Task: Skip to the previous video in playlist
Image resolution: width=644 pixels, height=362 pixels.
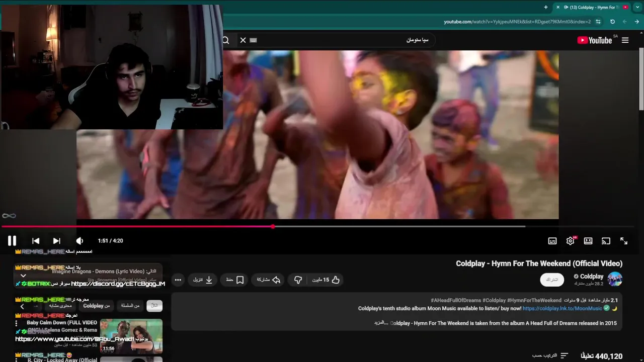Action: pos(36,241)
